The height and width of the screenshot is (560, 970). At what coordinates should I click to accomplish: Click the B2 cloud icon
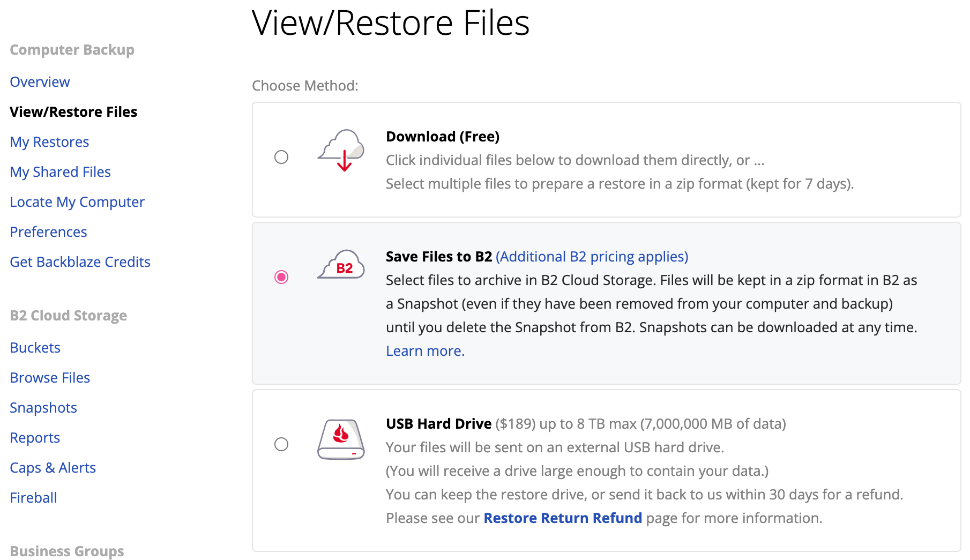pos(341,264)
